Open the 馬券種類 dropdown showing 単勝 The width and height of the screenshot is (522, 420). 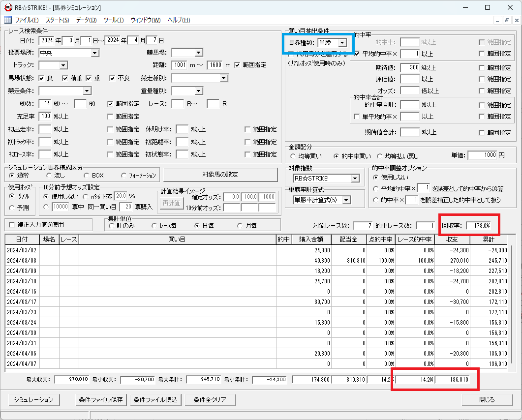[342, 43]
